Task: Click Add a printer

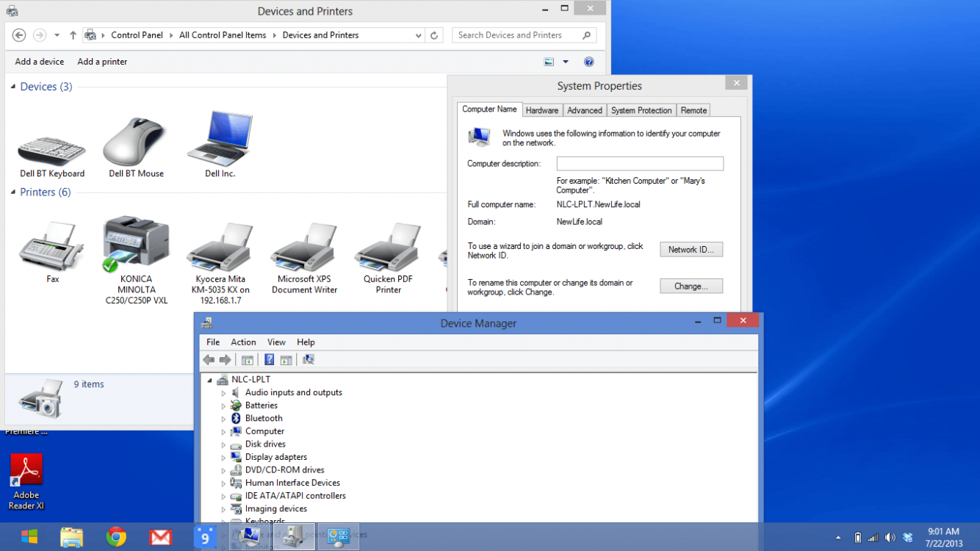Action: (102, 62)
